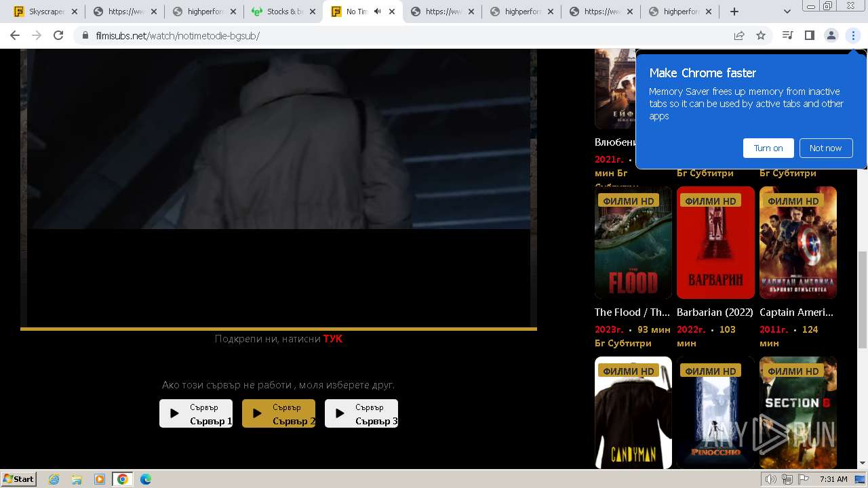Click the red ТУК support link
This screenshot has width=868, height=488.
pyautogui.click(x=333, y=339)
